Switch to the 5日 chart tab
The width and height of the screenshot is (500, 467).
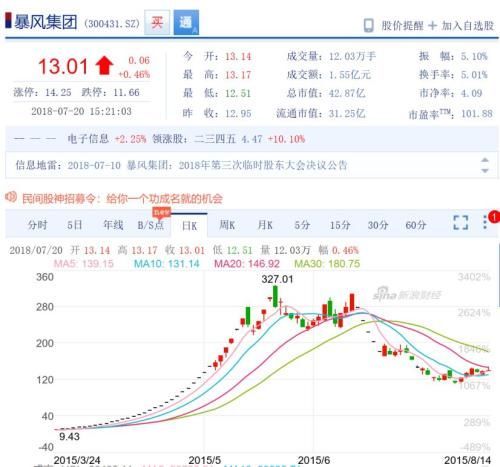(x=75, y=225)
